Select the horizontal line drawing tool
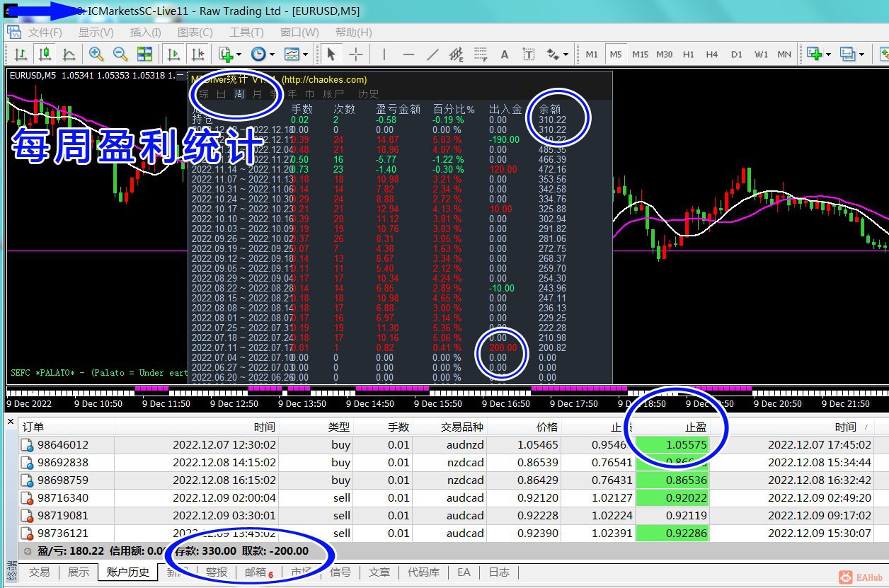This screenshot has height=588, width=889. pos(408,54)
